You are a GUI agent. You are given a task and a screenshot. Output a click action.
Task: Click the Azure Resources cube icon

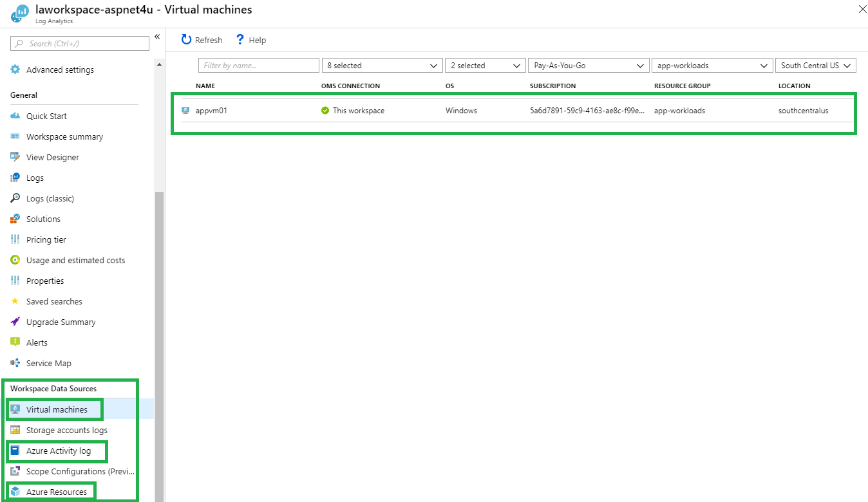[x=15, y=492]
